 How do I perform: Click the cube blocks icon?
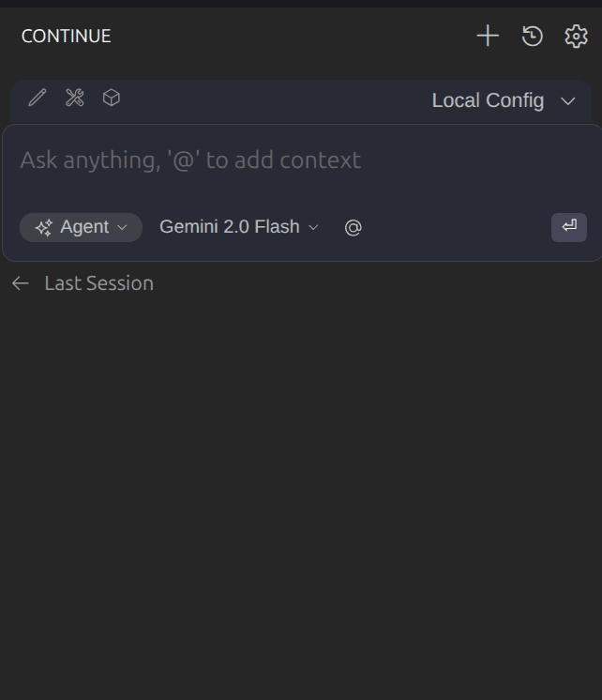tap(112, 98)
